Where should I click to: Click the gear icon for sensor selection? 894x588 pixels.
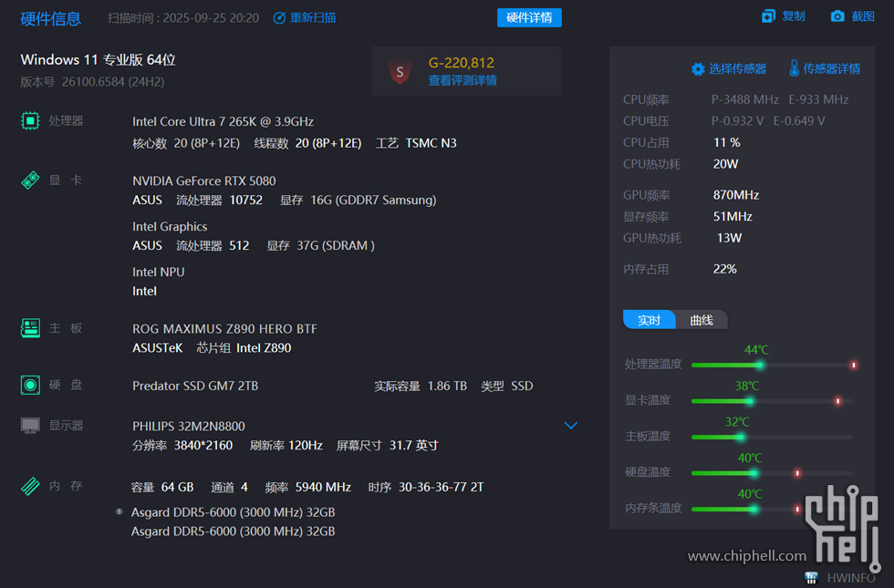click(x=698, y=69)
